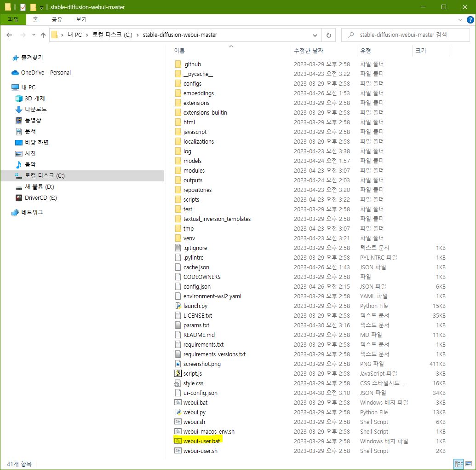Image resolution: width=476 pixels, height=470 pixels.
Task: Go back with the left arrow
Action: (9, 35)
